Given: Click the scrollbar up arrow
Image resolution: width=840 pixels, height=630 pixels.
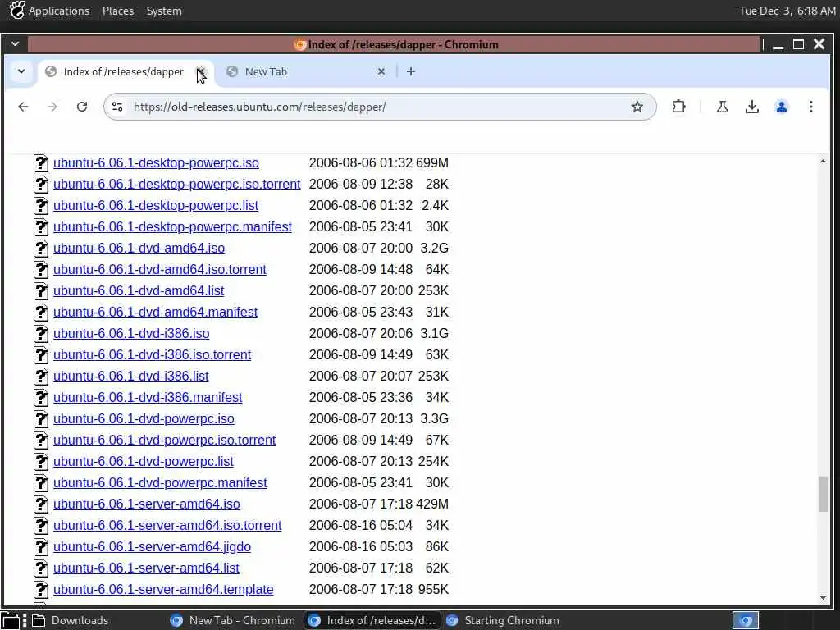Looking at the screenshot, I should pyautogui.click(x=823, y=162).
